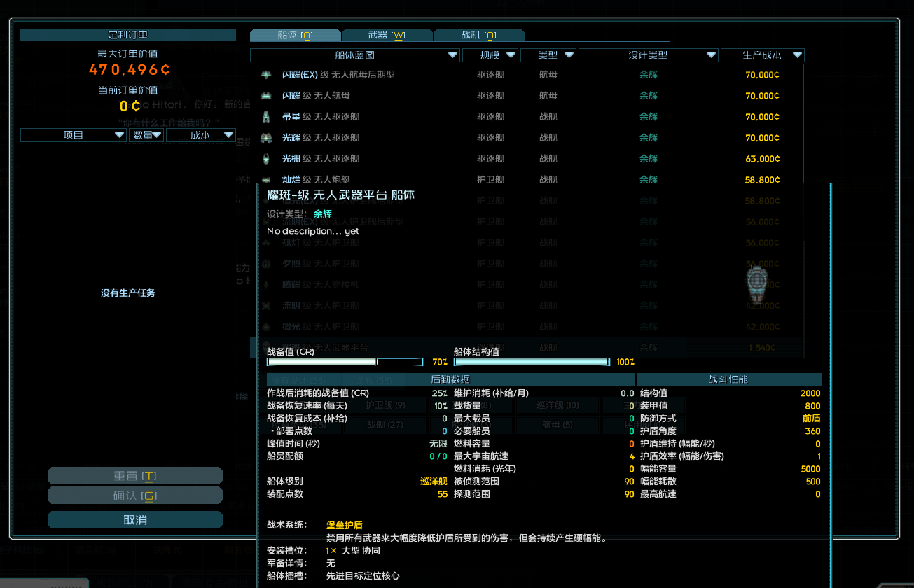Screen dimensions: 914x588
Task: Select the 闪耀 级 无人航母 ship icon
Action: [266, 96]
